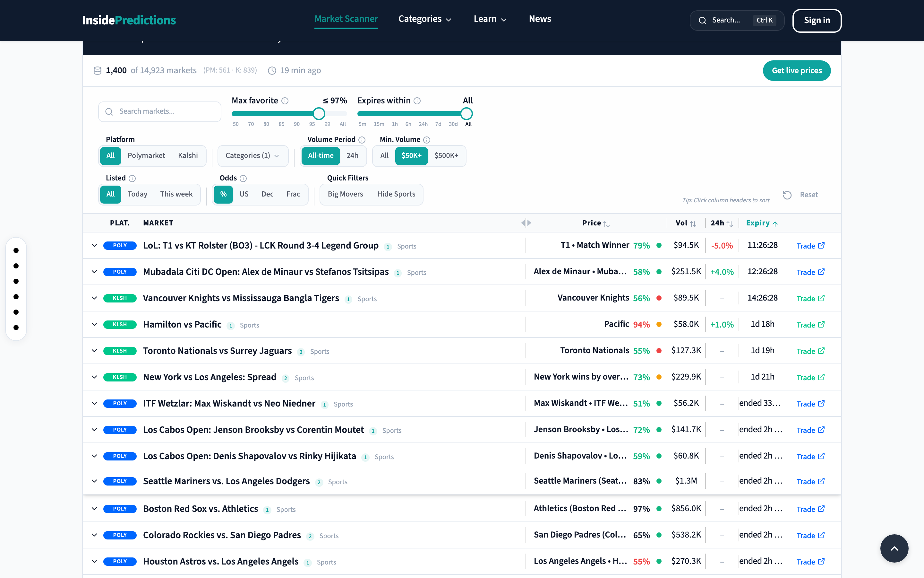Viewport: 924px width, 578px height.
Task: Filter Listed to This week
Action: click(176, 194)
